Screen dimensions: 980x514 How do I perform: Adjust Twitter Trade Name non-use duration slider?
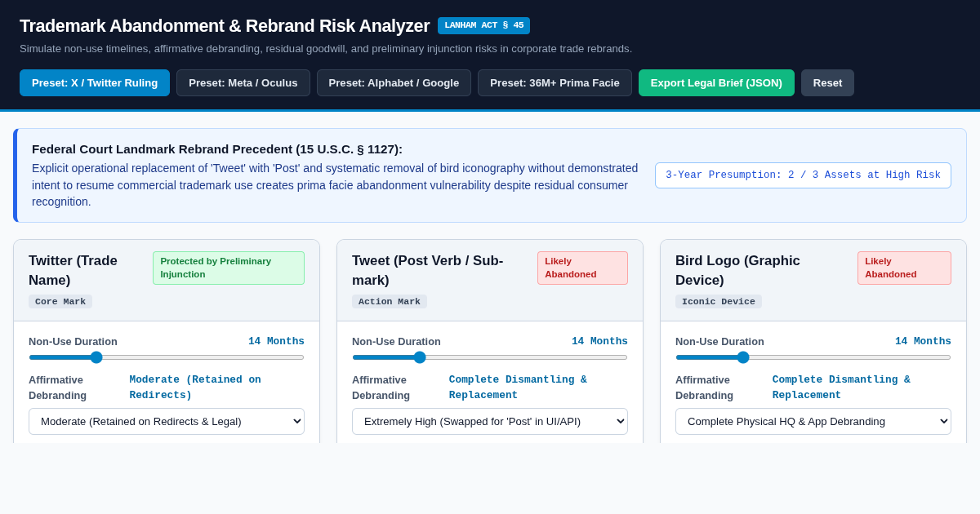click(x=167, y=357)
